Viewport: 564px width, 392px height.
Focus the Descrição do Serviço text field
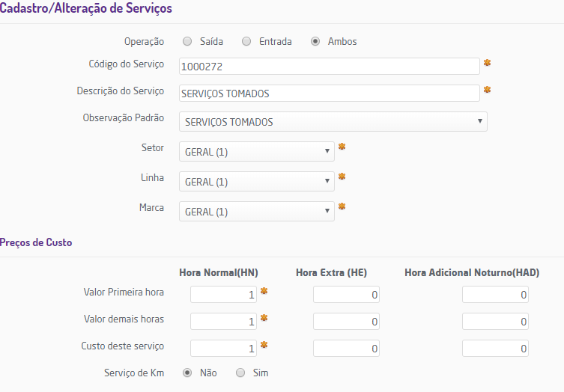click(330, 94)
